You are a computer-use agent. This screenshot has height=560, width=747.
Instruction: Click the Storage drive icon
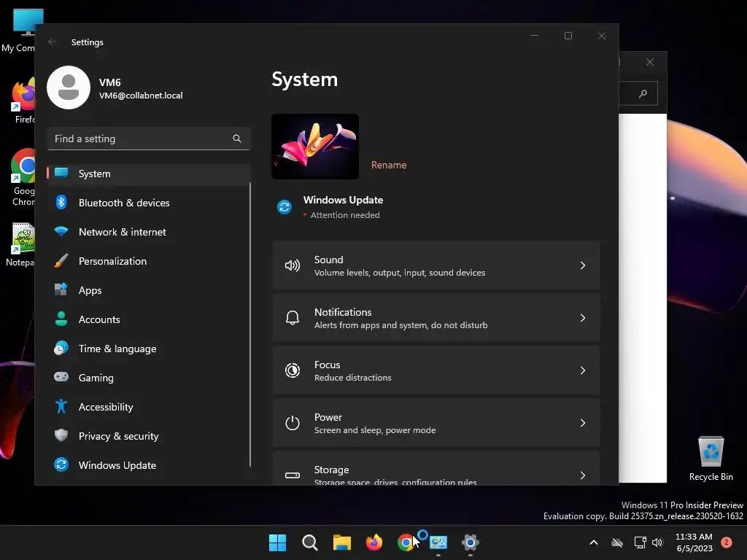tap(292, 475)
